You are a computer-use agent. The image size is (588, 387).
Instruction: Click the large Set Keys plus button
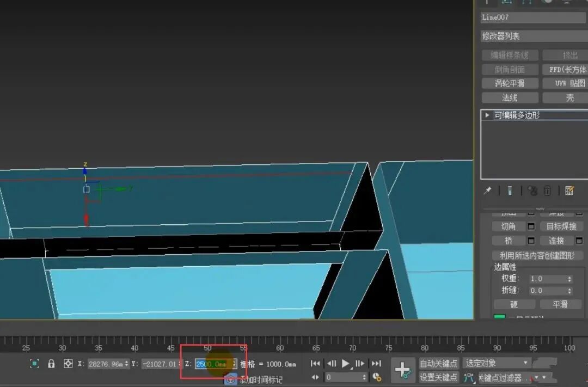(x=403, y=370)
